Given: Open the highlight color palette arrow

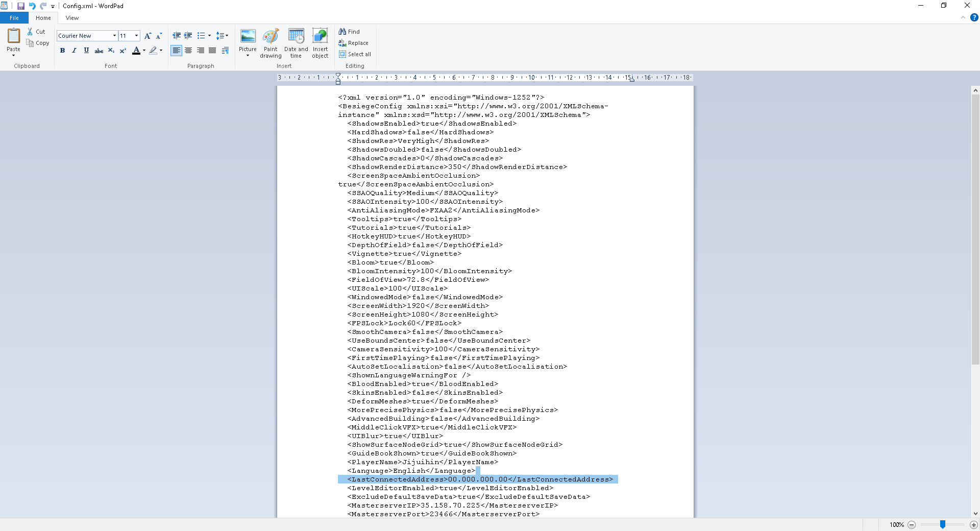Looking at the screenshot, I should [161, 51].
